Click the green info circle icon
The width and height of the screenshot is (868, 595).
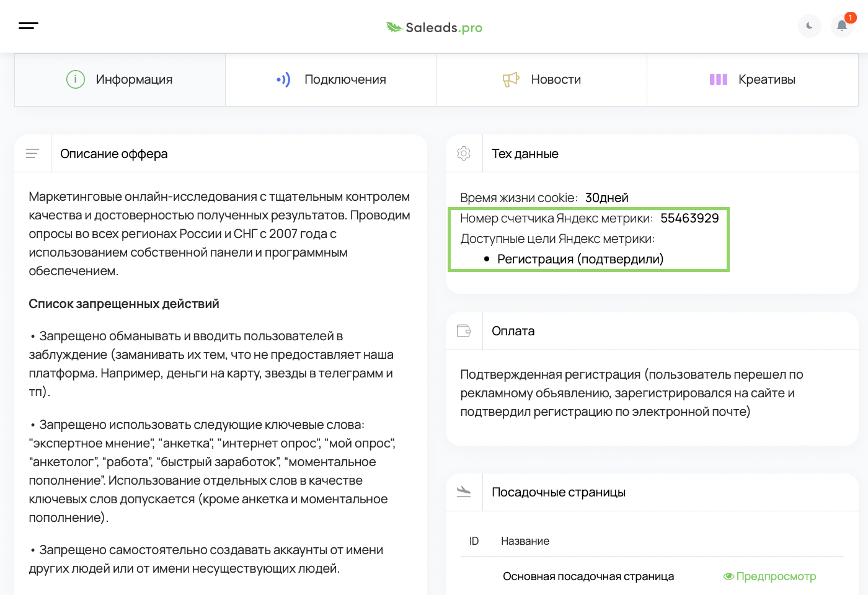pyautogui.click(x=76, y=79)
